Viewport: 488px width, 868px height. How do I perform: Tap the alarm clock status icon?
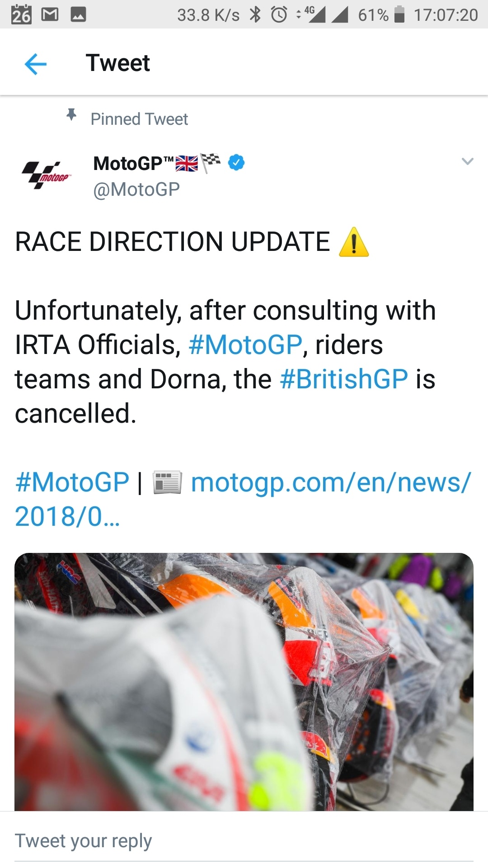(x=279, y=15)
